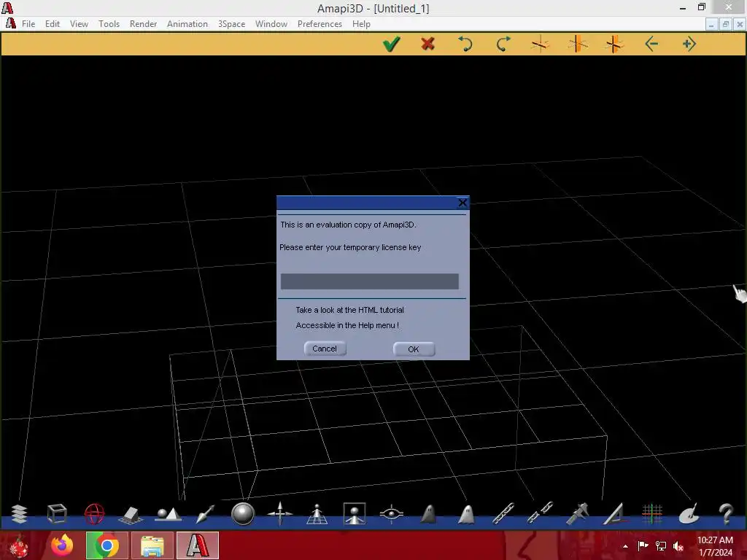
Task: Click the arrow pointer tool icon
Action: coord(205,514)
